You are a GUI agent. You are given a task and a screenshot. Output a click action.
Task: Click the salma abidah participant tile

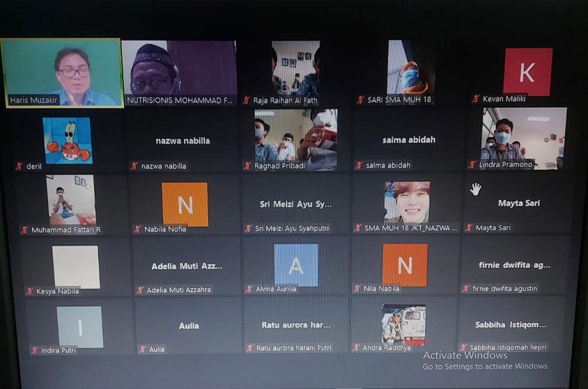[x=409, y=140]
